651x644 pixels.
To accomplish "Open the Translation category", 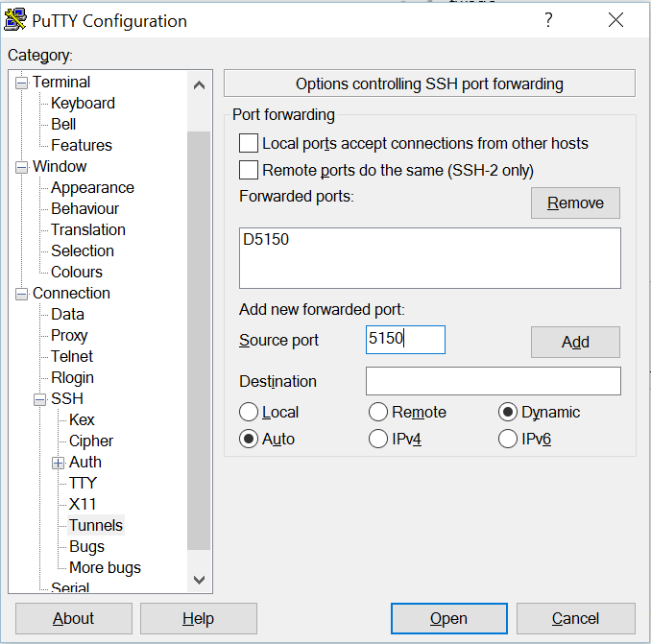I will pyautogui.click(x=88, y=229).
